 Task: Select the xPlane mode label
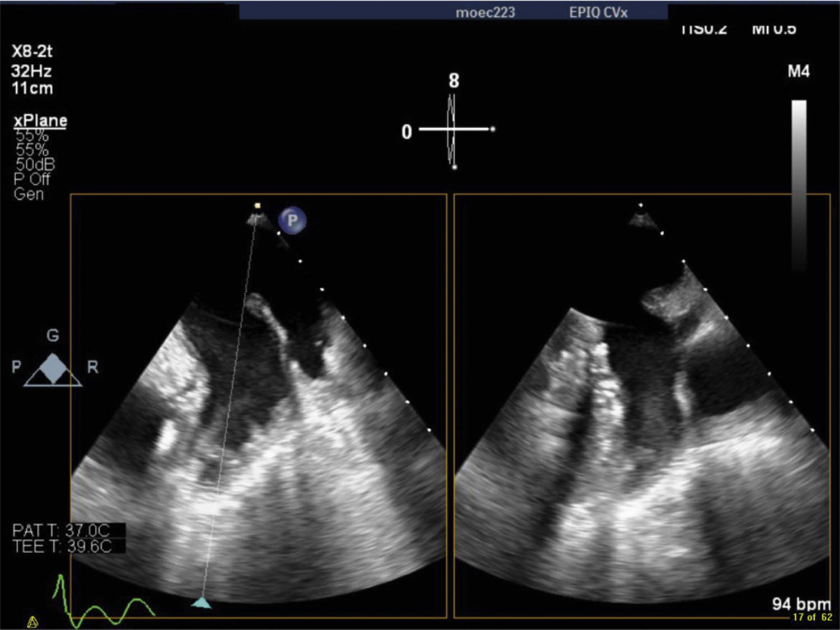click(x=40, y=120)
